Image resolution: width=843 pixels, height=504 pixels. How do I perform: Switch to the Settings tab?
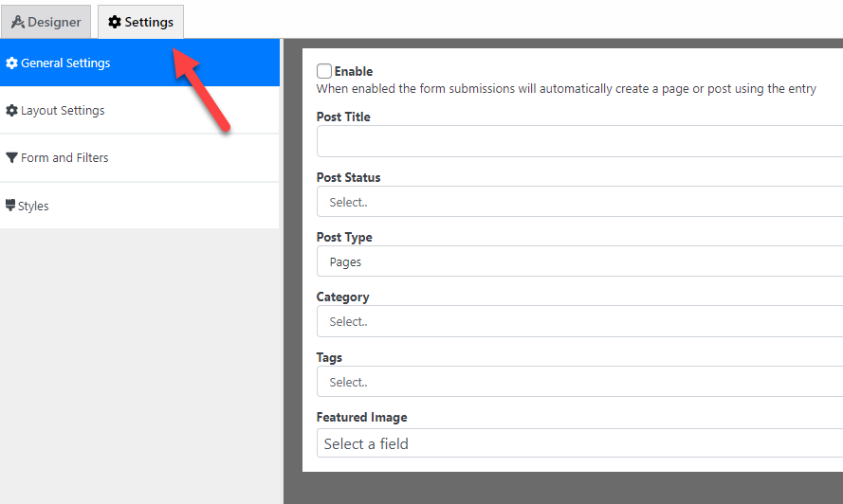[141, 22]
